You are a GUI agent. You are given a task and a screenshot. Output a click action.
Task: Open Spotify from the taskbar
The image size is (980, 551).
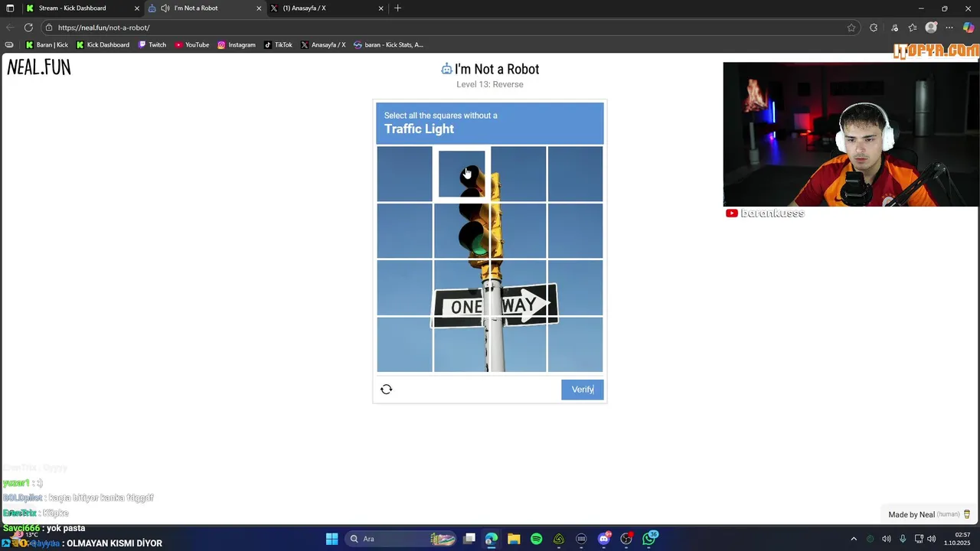tap(536, 539)
